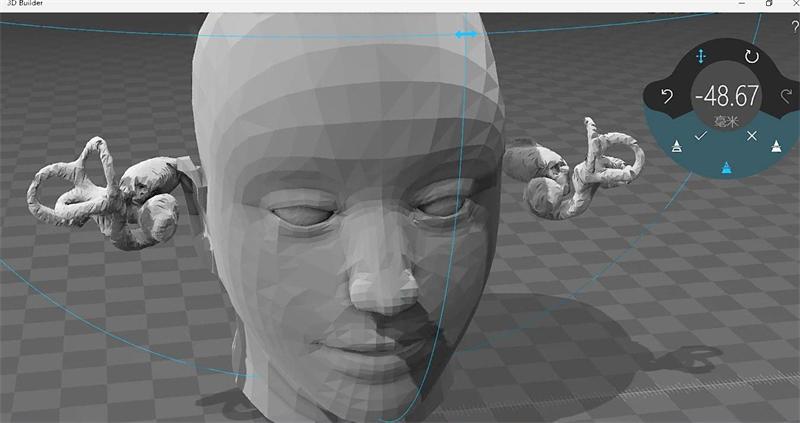Viewport: 800px width, 423px height.
Task: Click the undo curved arrow icon
Action: (x=667, y=96)
